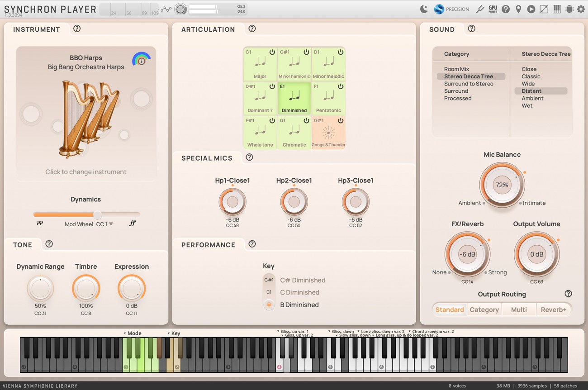This screenshot has height=390, width=588.
Task: Toggle the GPU Power icon
Action: (493, 9)
